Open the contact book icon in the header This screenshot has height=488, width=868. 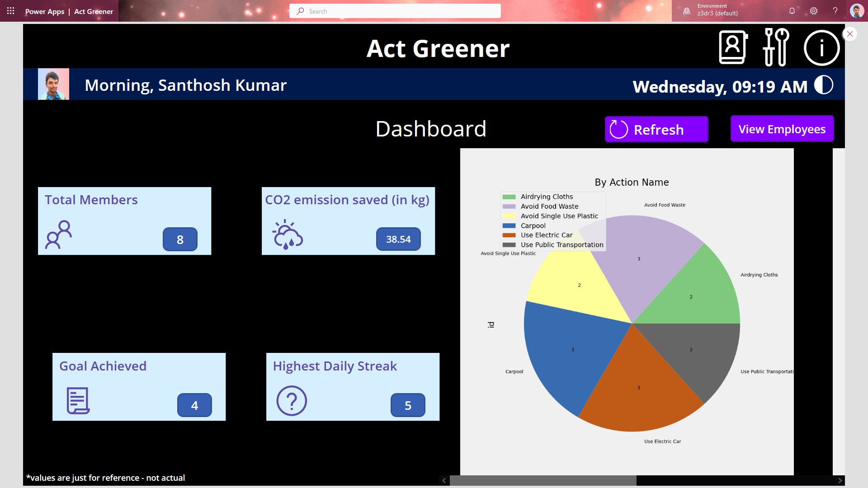[x=733, y=47]
